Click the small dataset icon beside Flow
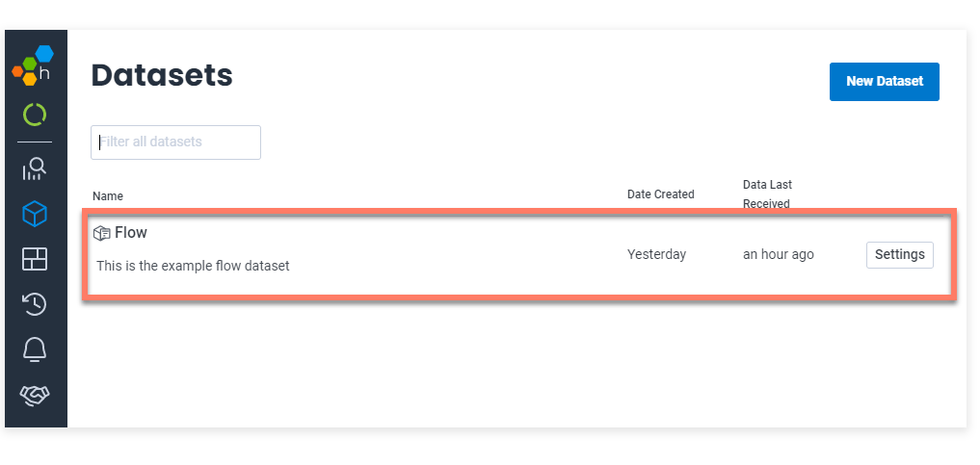Image resolution: width=980 pixels, height=465 pixels. [x=102, y=233]
